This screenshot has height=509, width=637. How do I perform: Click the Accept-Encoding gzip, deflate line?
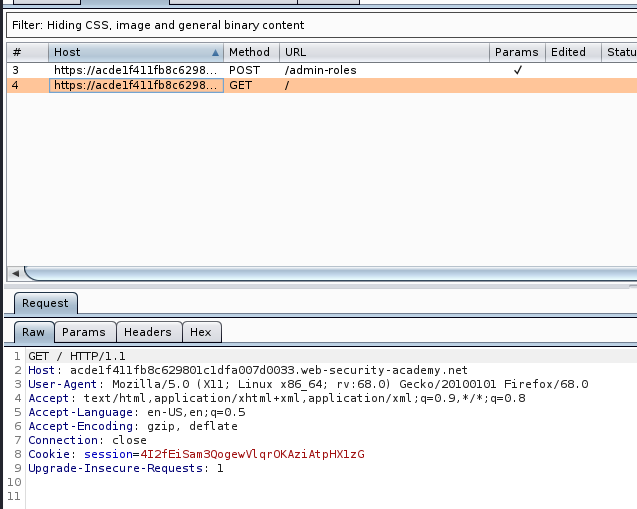[x=133, y=426]
